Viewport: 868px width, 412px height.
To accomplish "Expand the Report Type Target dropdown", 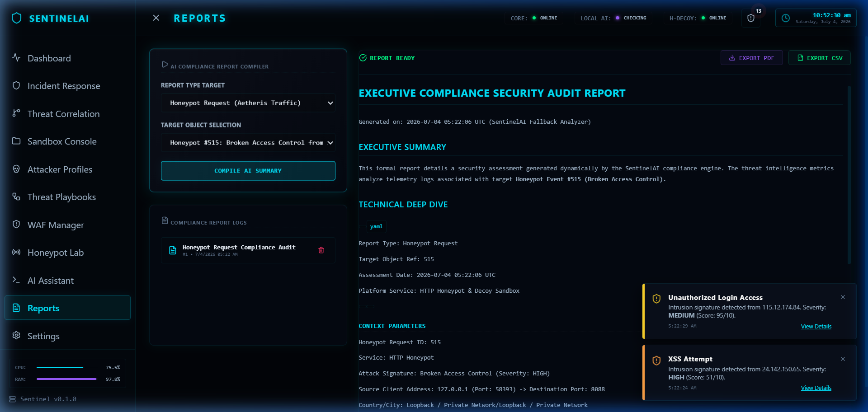I will click(248, 103).
